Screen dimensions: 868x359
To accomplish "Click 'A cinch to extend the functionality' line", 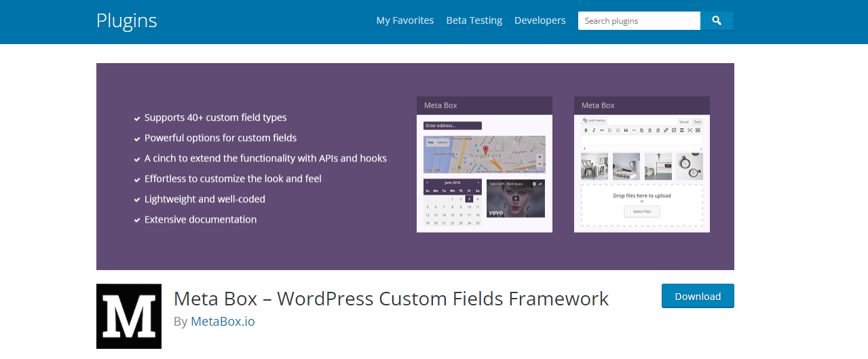I will [x=265, y=158].
